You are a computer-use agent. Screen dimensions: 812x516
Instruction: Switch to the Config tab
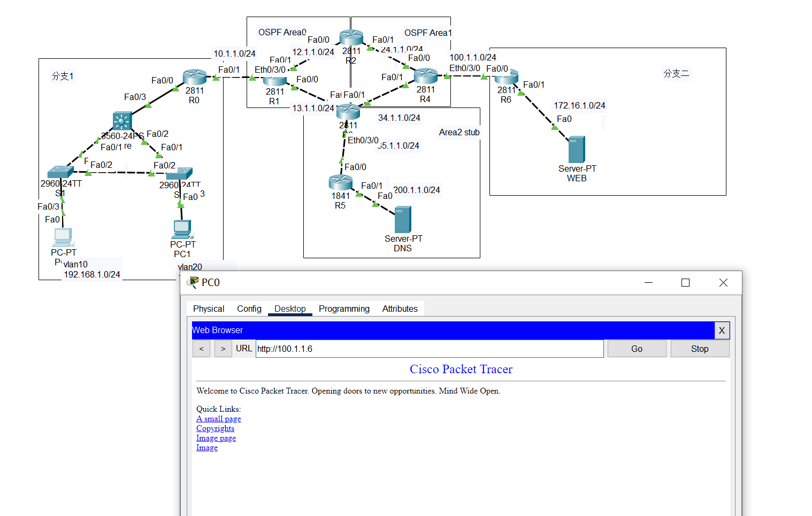coord(249,309)
